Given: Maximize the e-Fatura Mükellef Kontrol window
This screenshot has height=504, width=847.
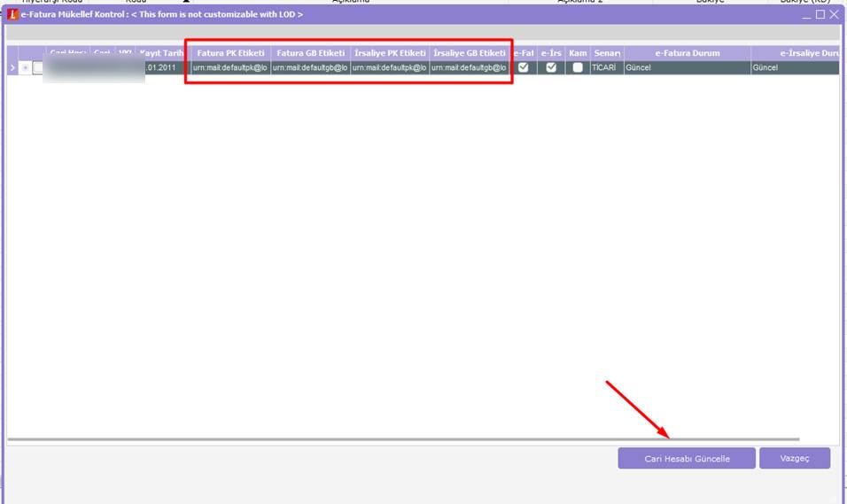Looking at the screenshot, I should 820,14.
